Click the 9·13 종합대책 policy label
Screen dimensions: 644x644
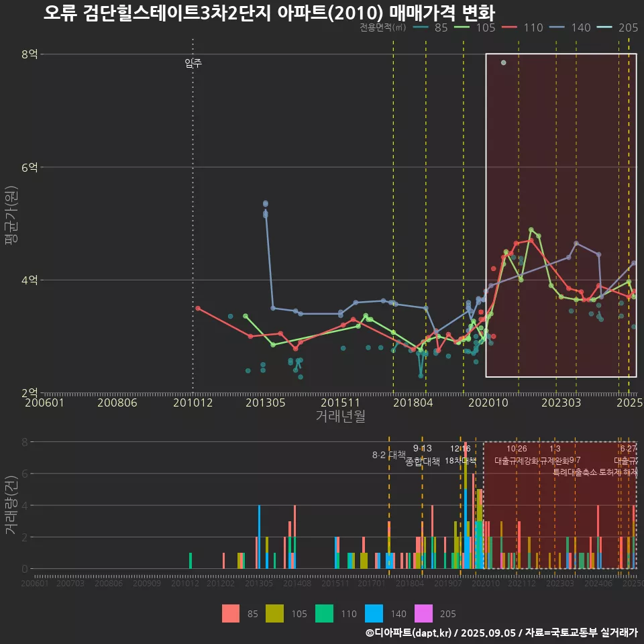pos(422,455)
